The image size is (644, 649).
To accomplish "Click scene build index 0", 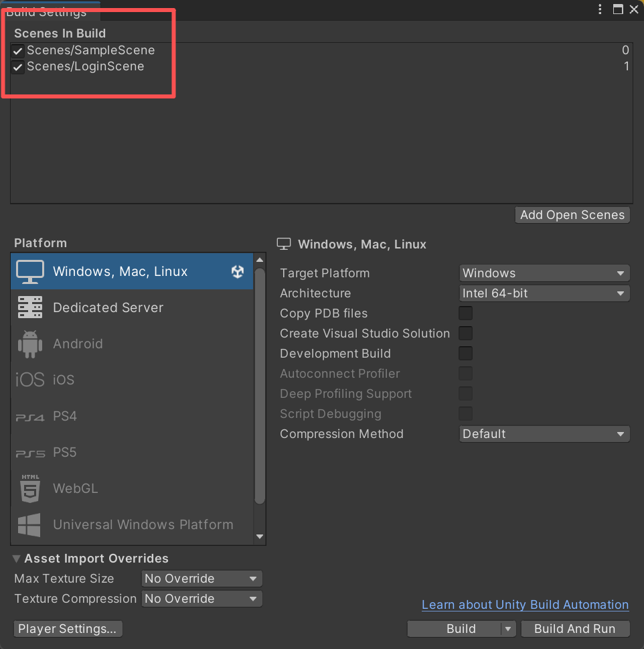I will pyautogui.click(x=625, y=50).
